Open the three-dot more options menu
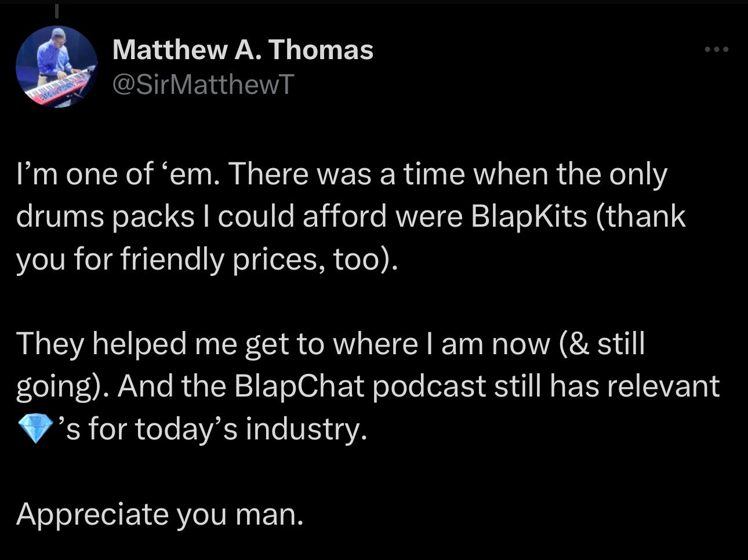748x560 pixels. pyautogui.click(x=716, y=50)
